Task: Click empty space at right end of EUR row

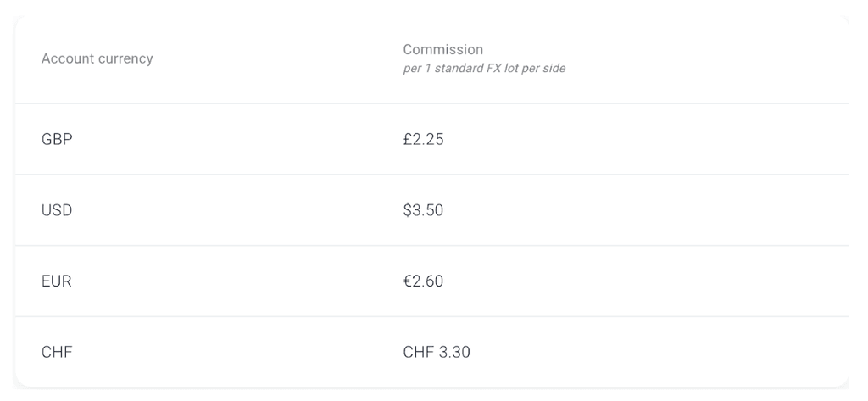Action: (763, 281)
